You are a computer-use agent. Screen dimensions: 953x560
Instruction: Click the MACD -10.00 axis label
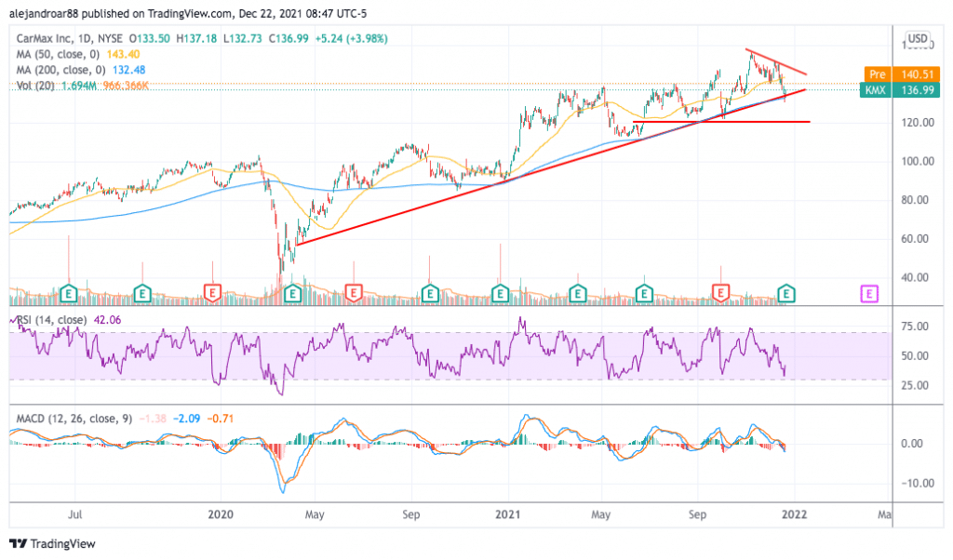coord(917,484)
